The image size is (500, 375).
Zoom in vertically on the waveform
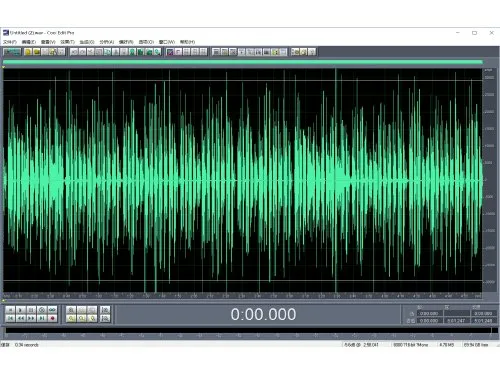105,310
